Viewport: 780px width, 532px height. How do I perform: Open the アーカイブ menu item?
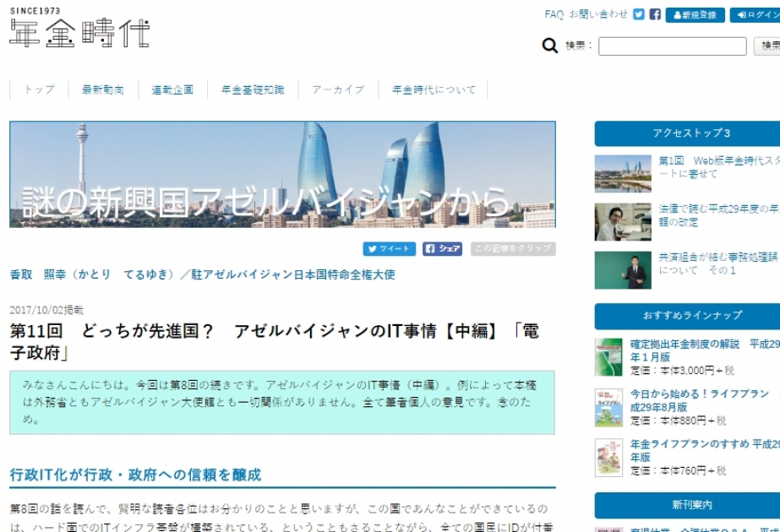[x=338, y=90]
